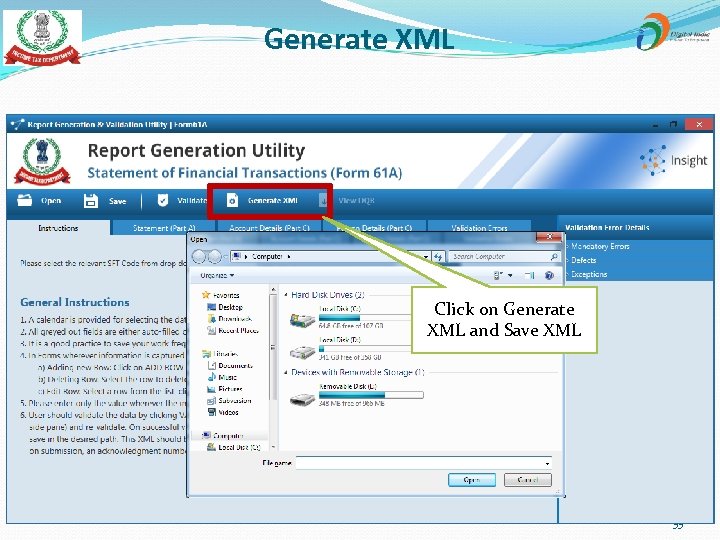Image resolution: width=720 pixels, height=540 pixels.
Task: Click the General Instructions heading
Action: click(x=75, y=303)
